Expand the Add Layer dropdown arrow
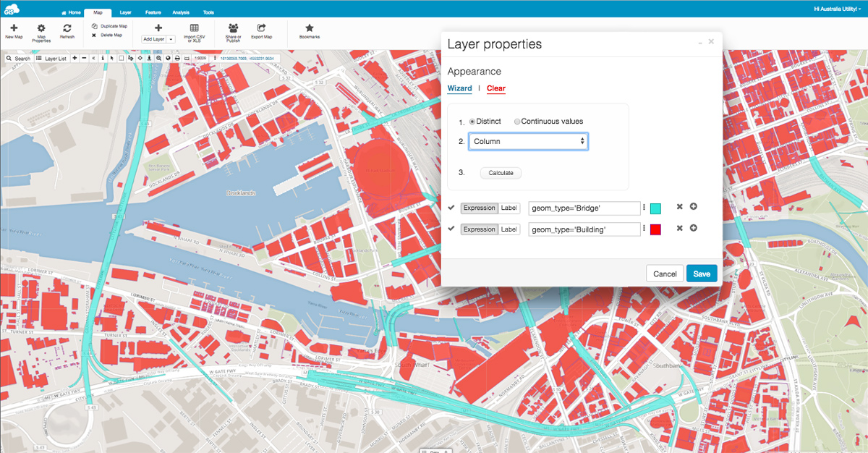The width and height of the screenshot is (868, 453). (x=171, y=39)
